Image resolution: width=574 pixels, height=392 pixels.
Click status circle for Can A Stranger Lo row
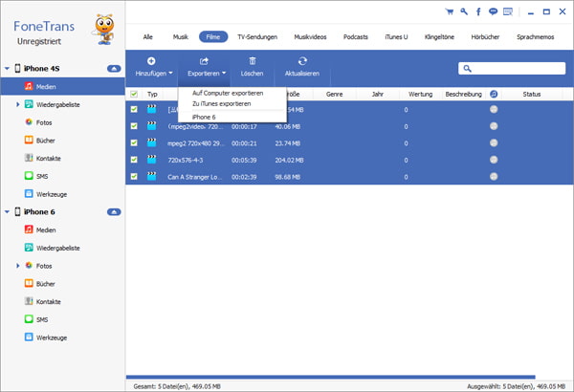point(494,177)
